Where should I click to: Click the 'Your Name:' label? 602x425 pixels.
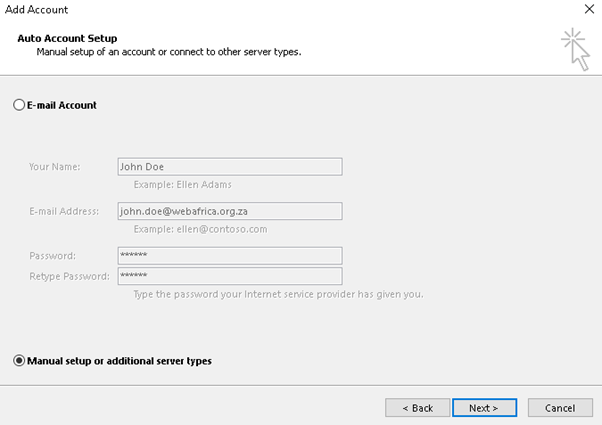(x=55, y=167)
